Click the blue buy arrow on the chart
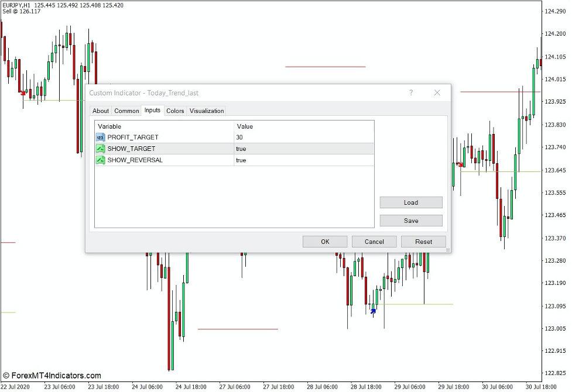The image size is (572, 392). (x=373, y=311)
